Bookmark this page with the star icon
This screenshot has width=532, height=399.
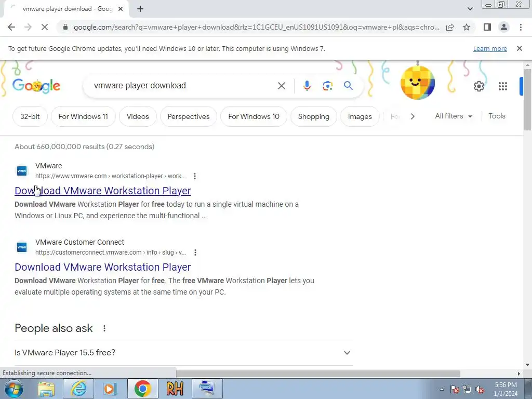(467, 27)
